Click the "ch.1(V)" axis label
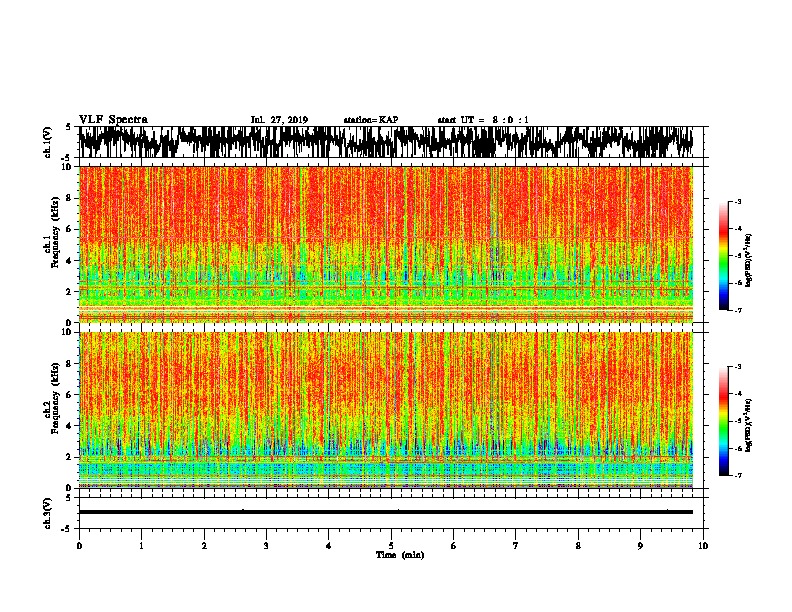The height and width of the screenshot is (612, 792). click(x=48, y=142)
